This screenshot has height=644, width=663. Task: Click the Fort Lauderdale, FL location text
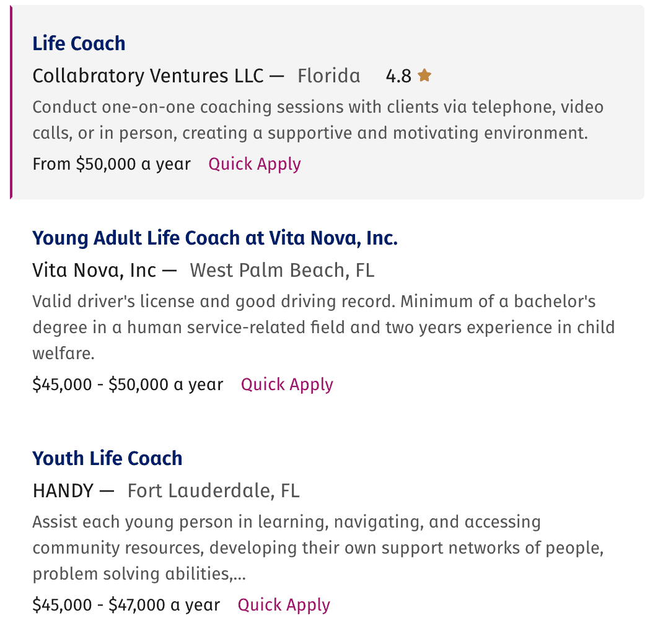(213, 490)
